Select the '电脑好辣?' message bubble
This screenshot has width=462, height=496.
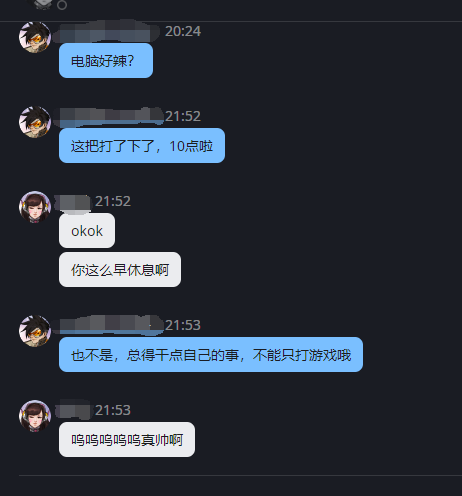click(x=106, y=61)
